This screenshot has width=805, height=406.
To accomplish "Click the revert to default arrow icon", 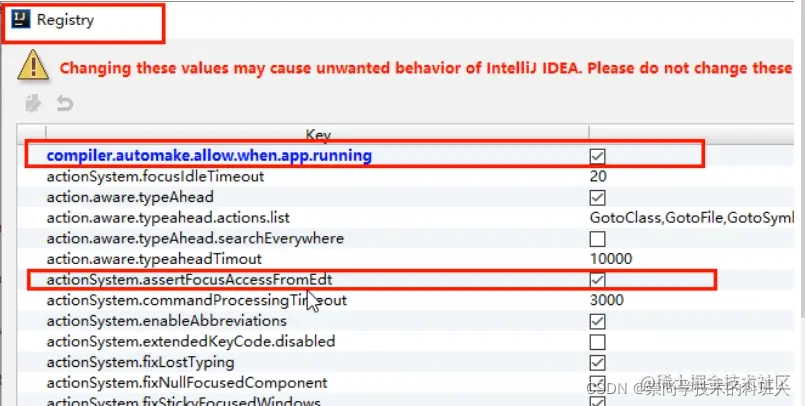I will (x=65, y=103).
